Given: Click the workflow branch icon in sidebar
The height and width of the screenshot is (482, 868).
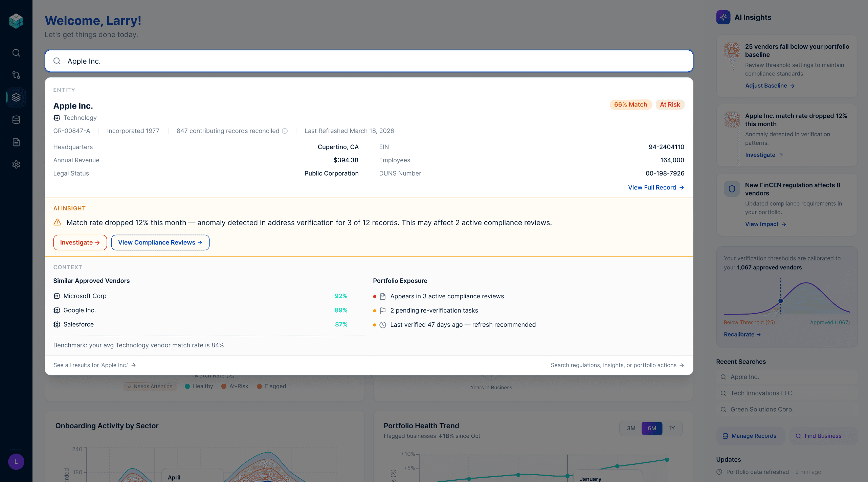Looking at the screenshot, I should click(16, 75).
